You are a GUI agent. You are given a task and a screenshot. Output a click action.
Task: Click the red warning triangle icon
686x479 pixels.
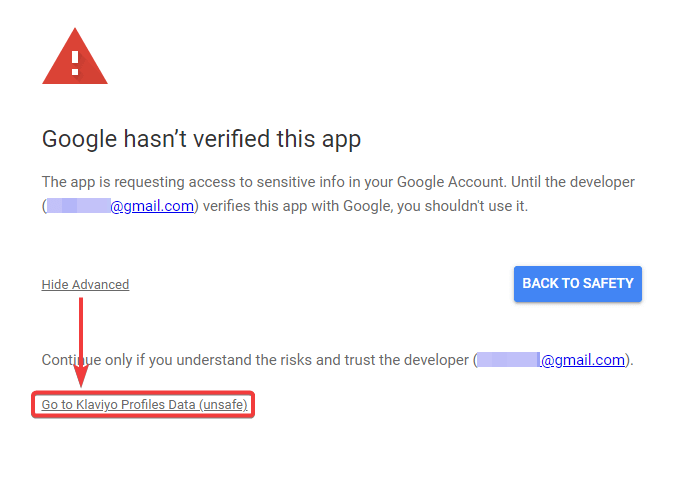coord(75,56)
